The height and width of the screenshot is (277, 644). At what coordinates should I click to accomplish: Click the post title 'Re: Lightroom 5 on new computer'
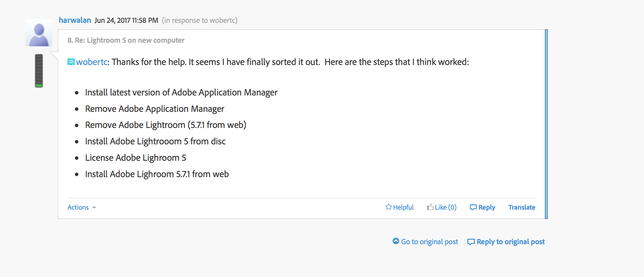[130, 40]
